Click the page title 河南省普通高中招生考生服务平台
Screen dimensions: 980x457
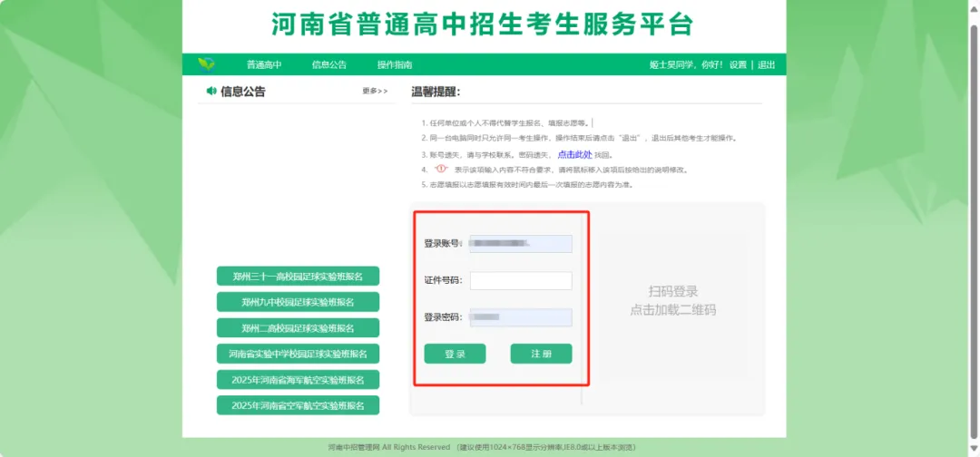[x=483, y=25]
